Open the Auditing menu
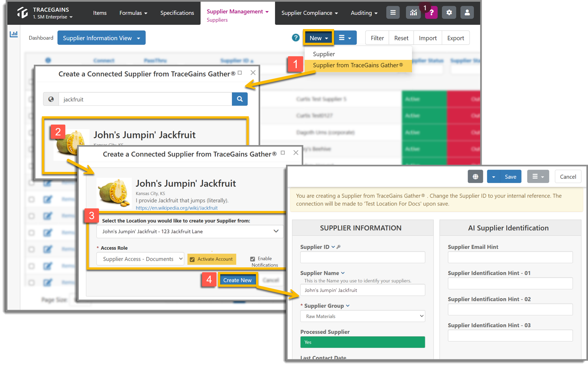The width and height of the screenshot is (588, 366). click(x=364, y=13)
